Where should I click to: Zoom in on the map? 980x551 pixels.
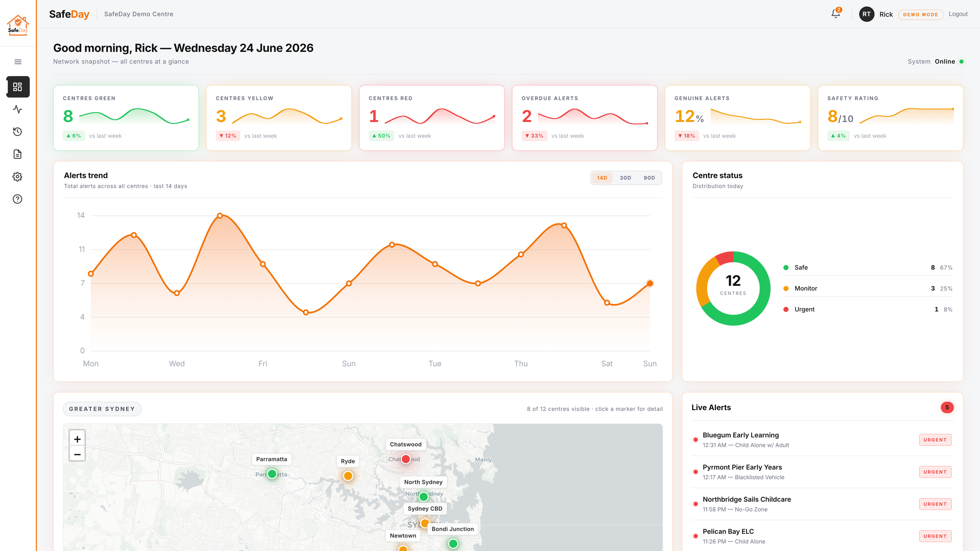(77, 439)
